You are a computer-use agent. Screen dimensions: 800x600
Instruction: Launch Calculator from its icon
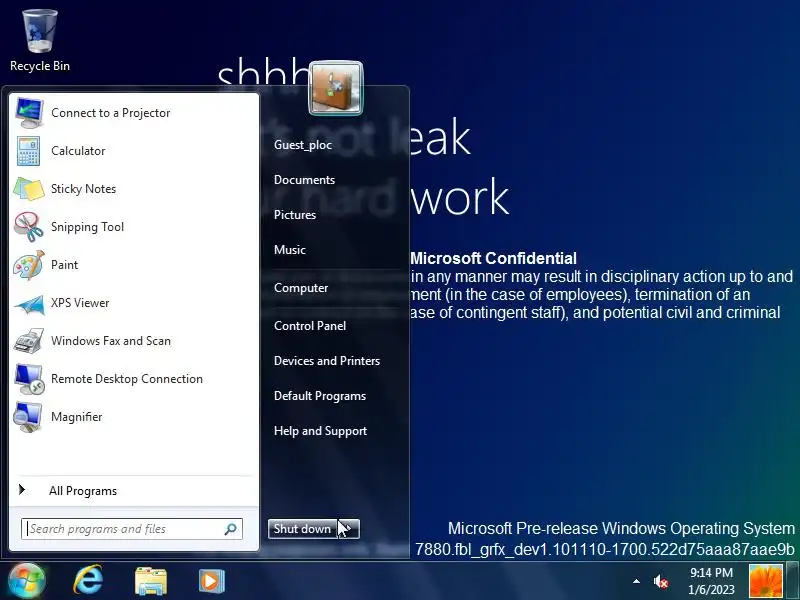pyautogui.click(x=29, y=151)
